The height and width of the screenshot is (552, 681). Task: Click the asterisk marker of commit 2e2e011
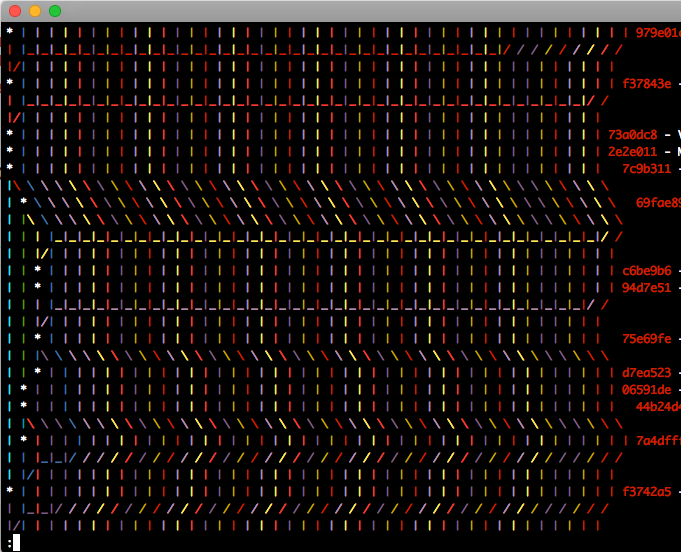(10, 150)
